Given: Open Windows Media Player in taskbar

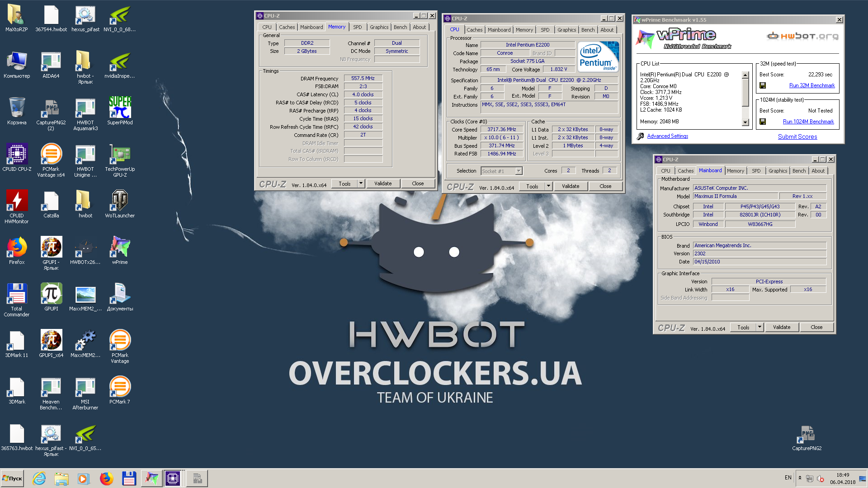Looking at the screenshot, I should 84,479.
